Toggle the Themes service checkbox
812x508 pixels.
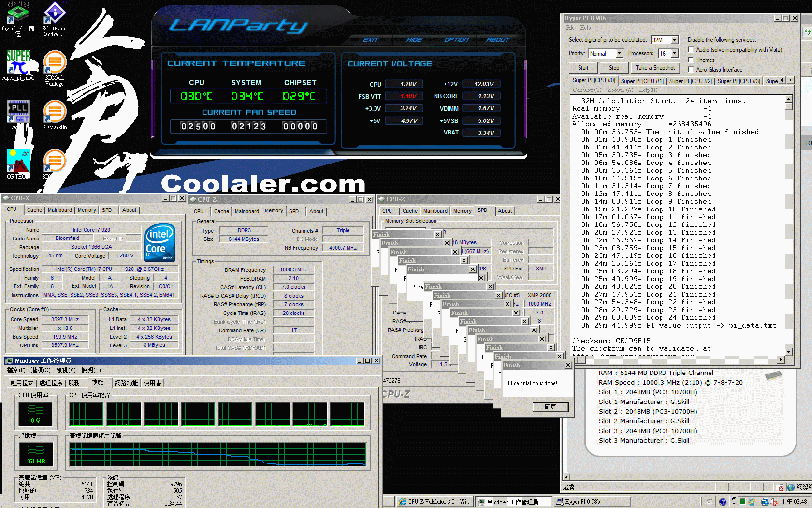(691, 60)
